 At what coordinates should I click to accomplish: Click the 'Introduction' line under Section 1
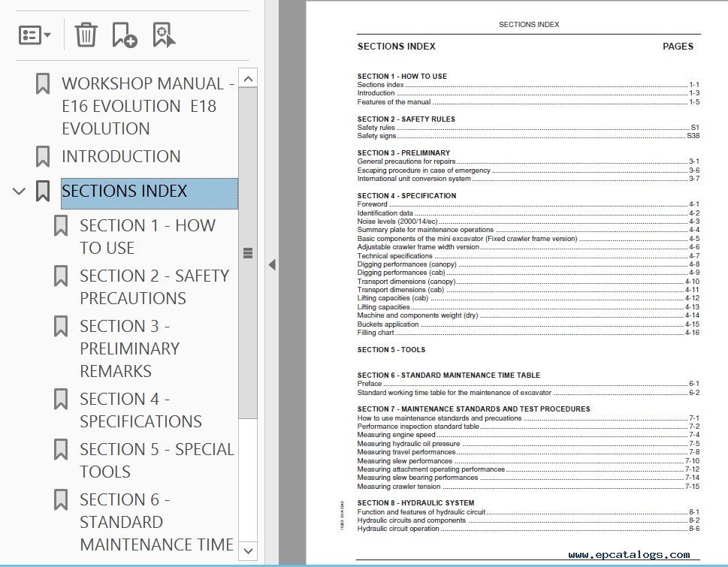(x=528, y=93)
